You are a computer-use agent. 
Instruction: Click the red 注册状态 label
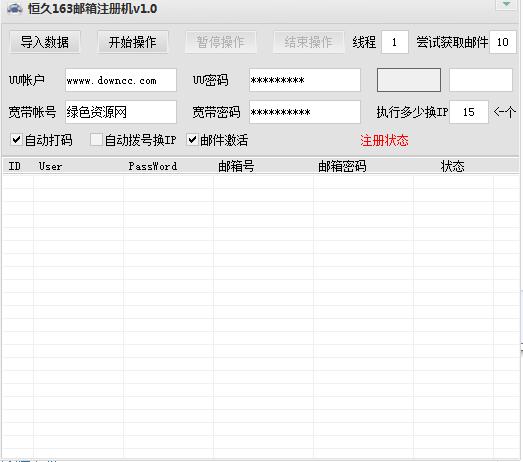(384, 140)
